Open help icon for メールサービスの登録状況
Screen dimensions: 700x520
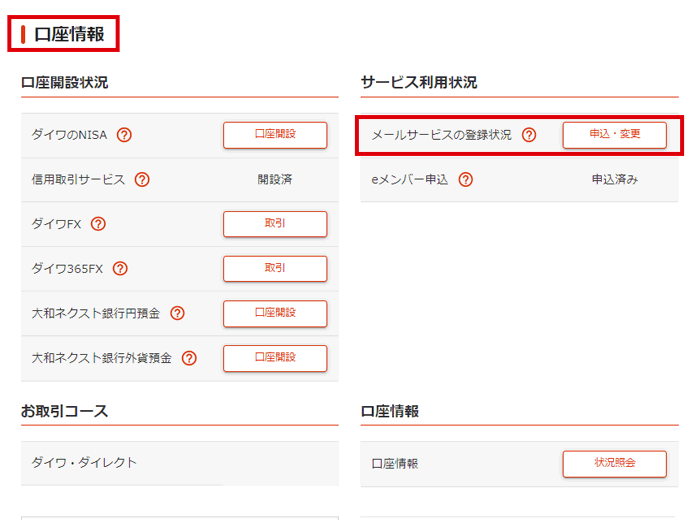click(529, 135)
